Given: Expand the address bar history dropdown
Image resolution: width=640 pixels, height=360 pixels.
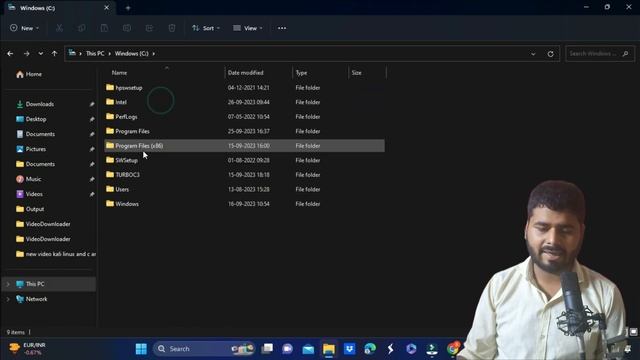Looking at the screenshot, I should tap(533, 53).
